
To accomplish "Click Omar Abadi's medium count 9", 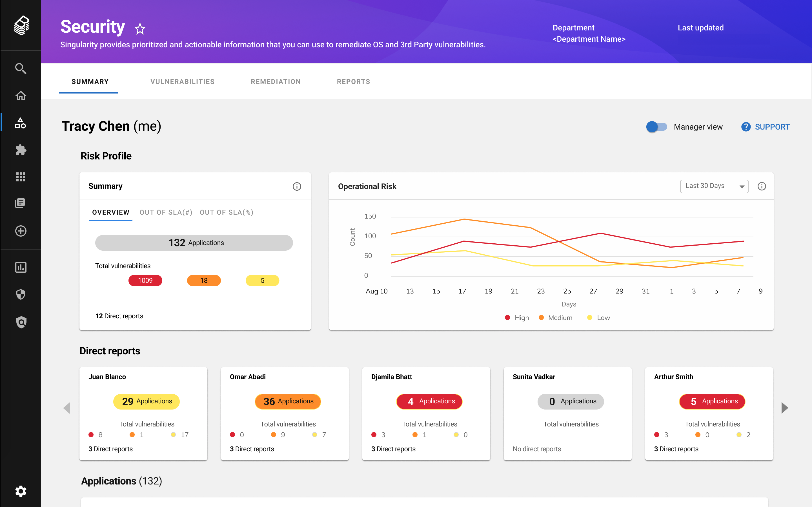I will (x=283, y=435).
